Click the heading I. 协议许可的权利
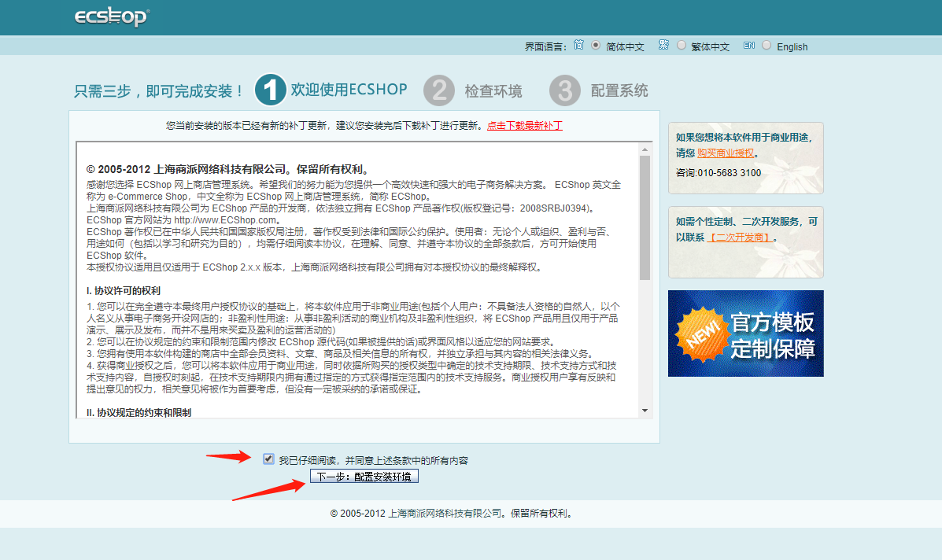The height and width of the screenshot is (560, 942). tap(123, 290)
